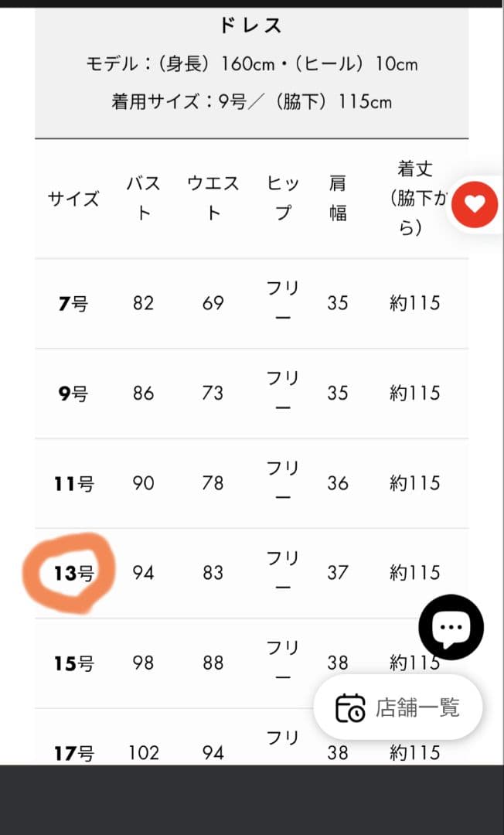504x835 pixels.
Task: Tap the 7号 size row label
Action: click(73, 304)
